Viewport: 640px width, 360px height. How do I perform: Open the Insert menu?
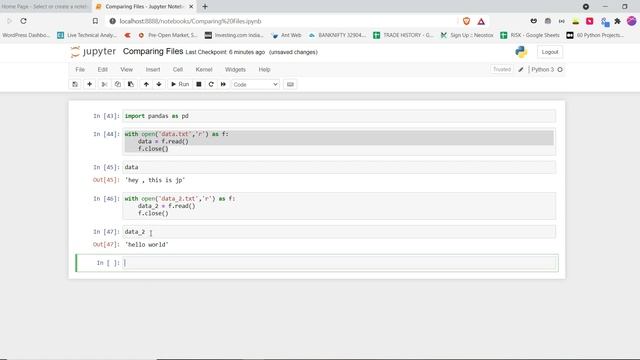153,70
